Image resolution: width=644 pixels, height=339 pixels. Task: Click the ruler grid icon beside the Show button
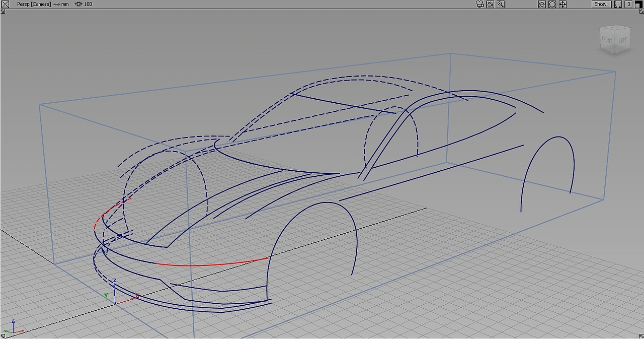(x=617, y=4)
